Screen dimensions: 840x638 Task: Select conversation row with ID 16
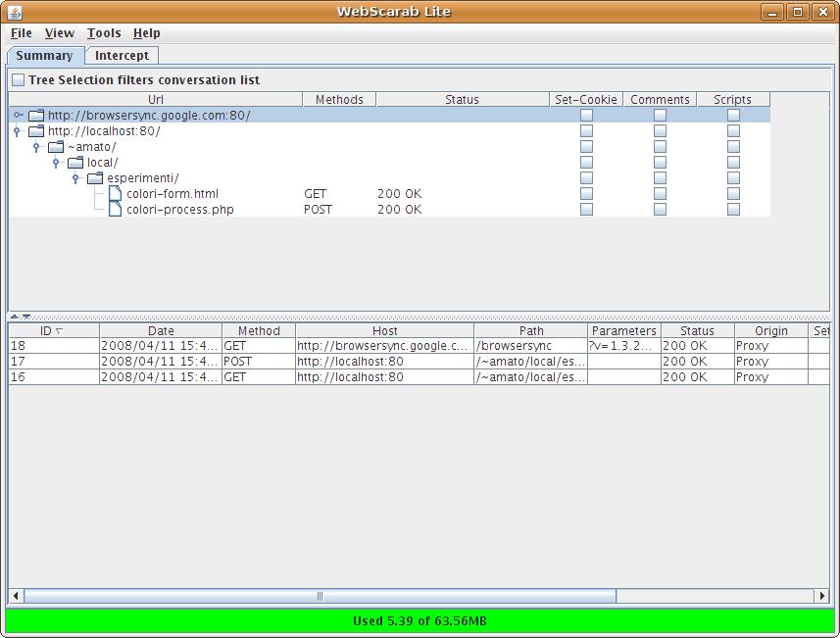coord(419,377)
